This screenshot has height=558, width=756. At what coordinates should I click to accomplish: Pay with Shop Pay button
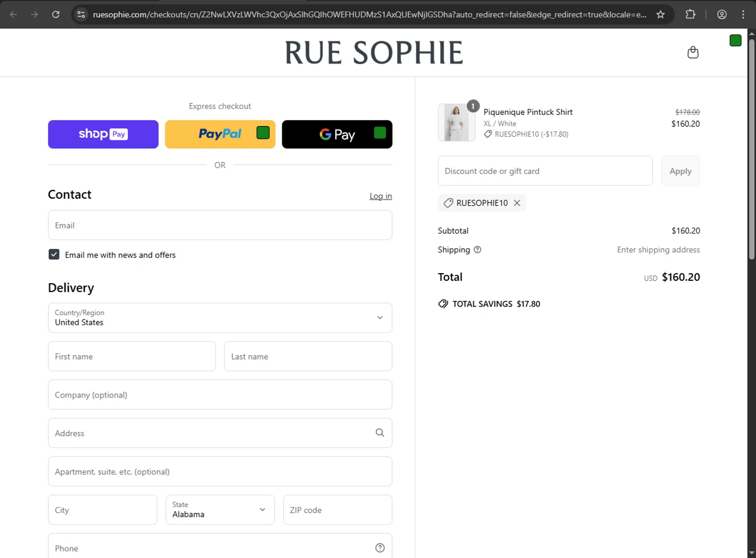point(103,134)
